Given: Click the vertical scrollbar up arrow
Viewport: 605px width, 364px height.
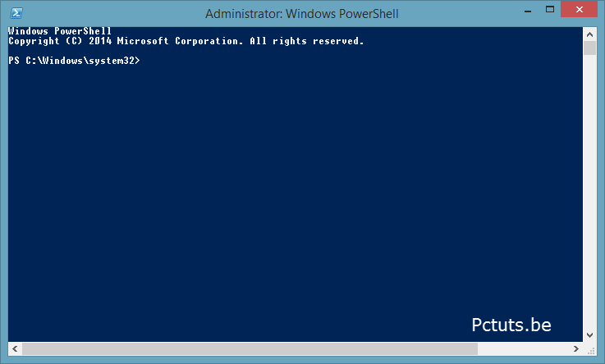Looking at the screenshot, I should coord(589,33).
